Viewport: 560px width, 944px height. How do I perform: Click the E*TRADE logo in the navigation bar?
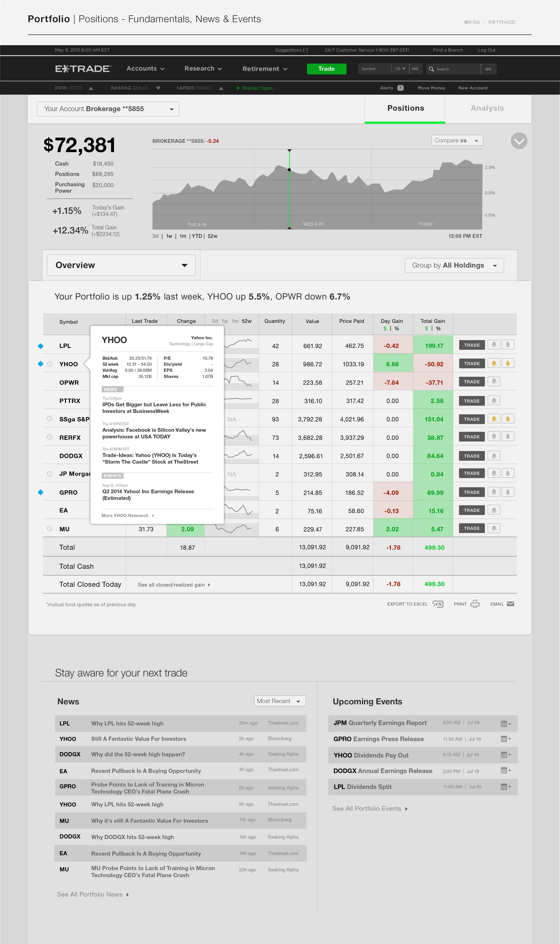pos(83,69)
